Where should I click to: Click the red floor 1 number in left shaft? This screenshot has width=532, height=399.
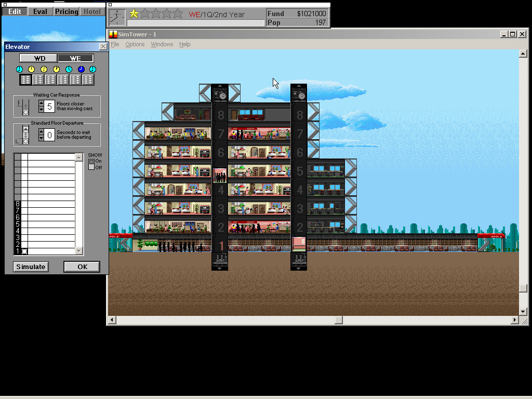(x=221, y=245)
